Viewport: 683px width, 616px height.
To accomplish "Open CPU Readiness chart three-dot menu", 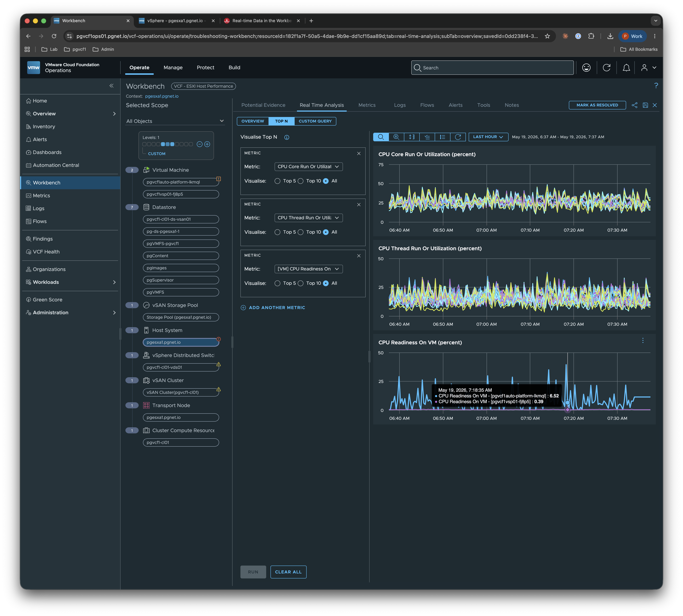I will (643, 341).
